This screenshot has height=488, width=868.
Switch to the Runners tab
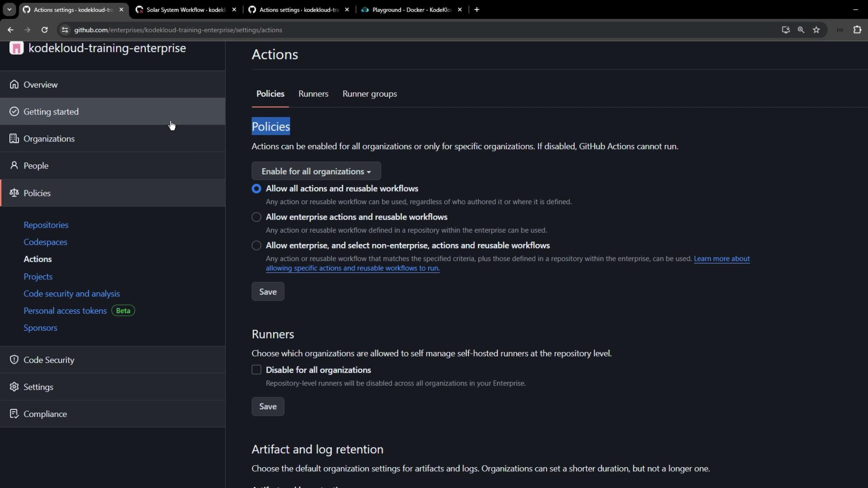(x=313, y=94)
